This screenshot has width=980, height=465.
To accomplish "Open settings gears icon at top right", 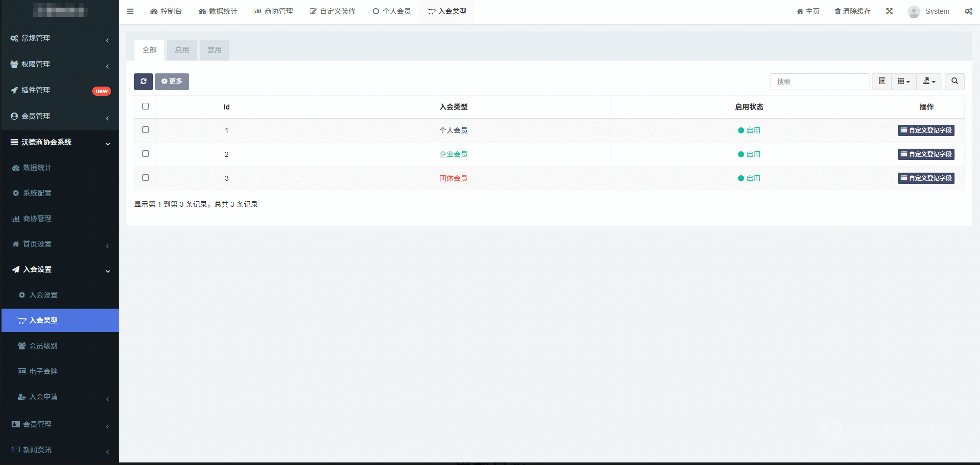I will 968,11.
